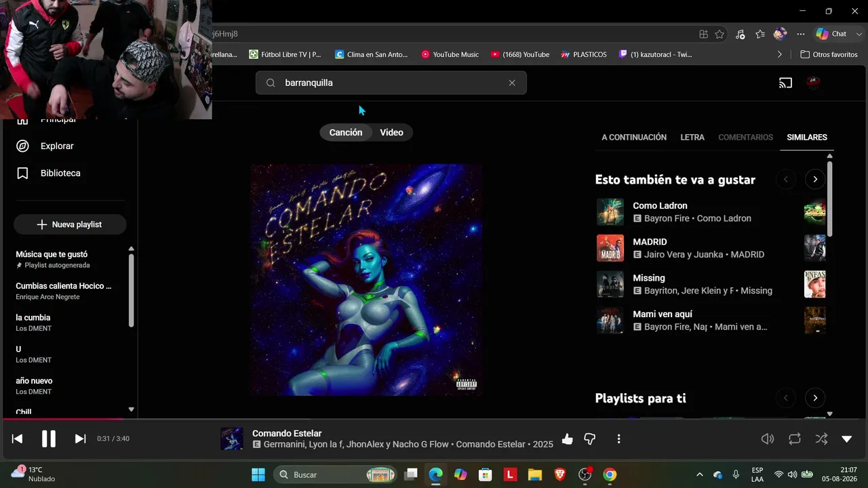868x488 pixels.
Task: Previous arrow in Esto también te va a gustar
Action: coord(786,180)
